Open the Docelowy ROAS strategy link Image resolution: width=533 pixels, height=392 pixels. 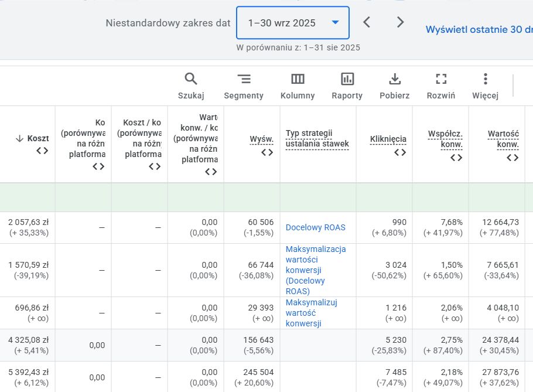[316, 227]
